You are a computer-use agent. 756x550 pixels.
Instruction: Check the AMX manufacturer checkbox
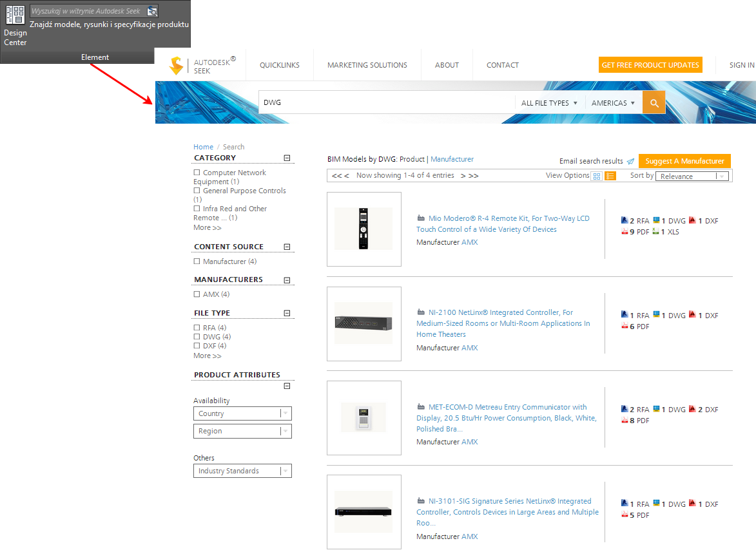[x=197, y=294]
